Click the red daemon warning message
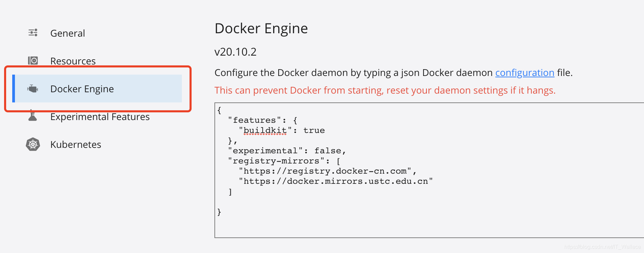Image resolution: width=644 pixels, height=253 pixels. [x=385, y=90]
